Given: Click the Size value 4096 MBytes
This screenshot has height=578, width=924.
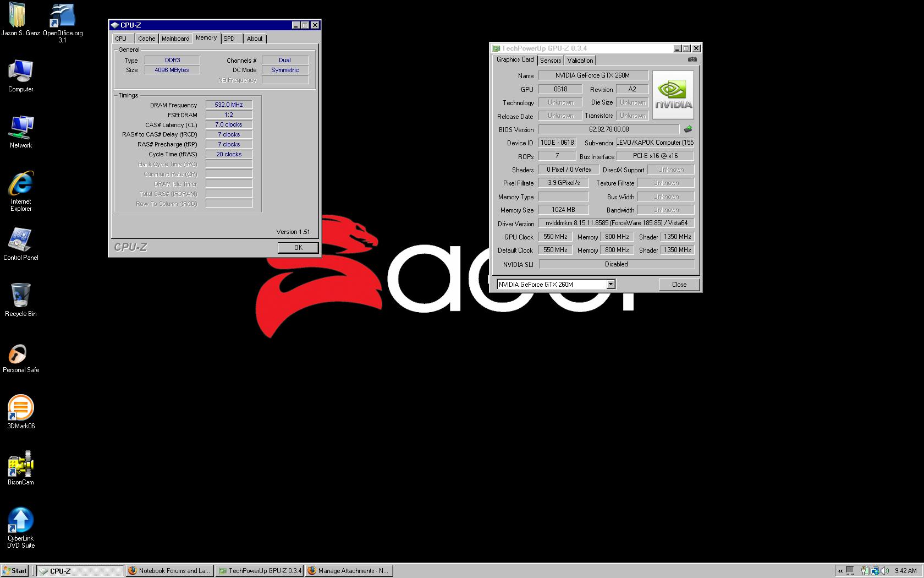Looking at the screenshot, I should (x=172, y=70).
